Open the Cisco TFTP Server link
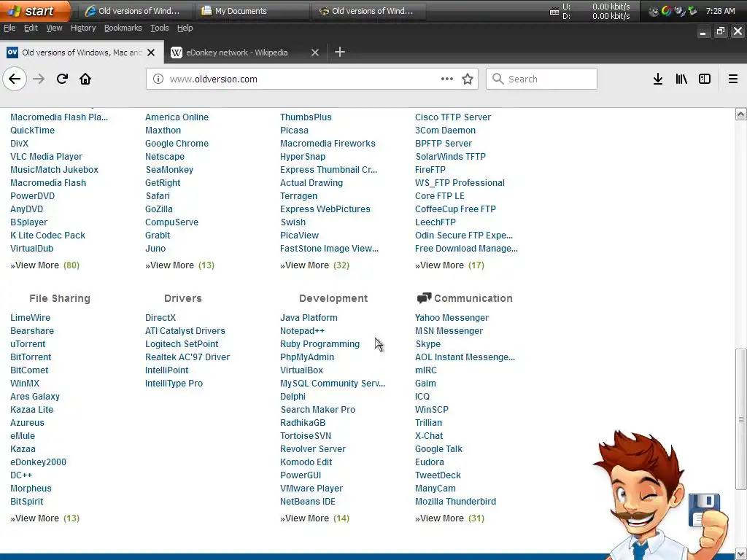Screen dimensions: 747x560 click(x=452, y=117)
